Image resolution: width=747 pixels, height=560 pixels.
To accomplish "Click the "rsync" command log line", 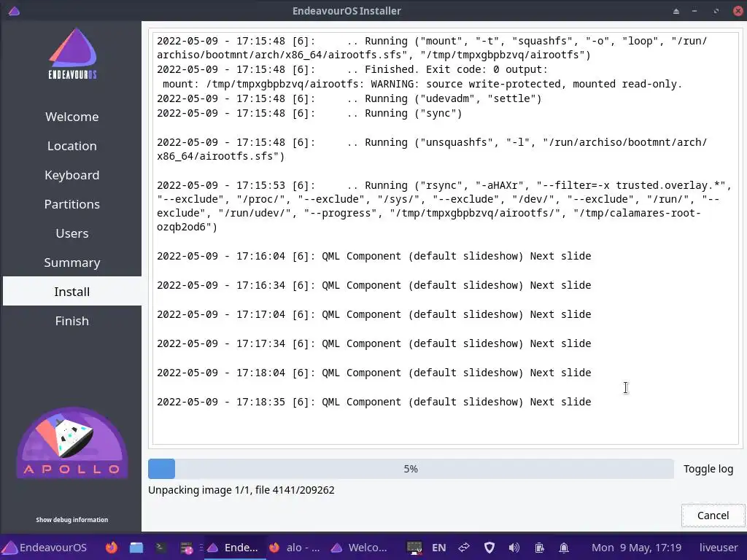I will 444,206.
